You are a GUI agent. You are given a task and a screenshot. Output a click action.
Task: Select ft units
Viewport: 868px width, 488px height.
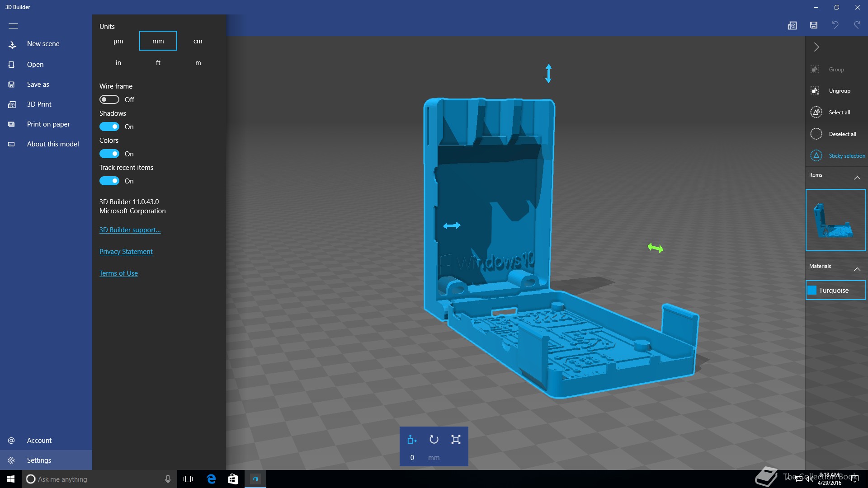(158, 63)
